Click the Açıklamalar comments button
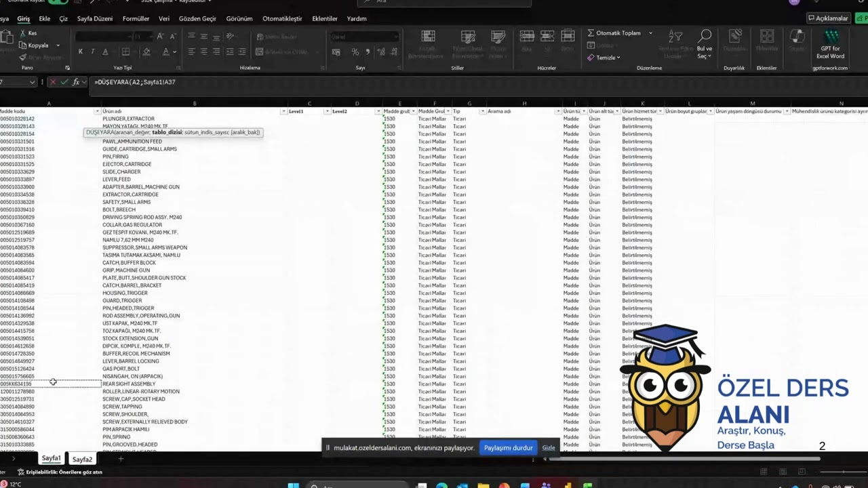Screen dimensions: 868x488 point(828,18)
